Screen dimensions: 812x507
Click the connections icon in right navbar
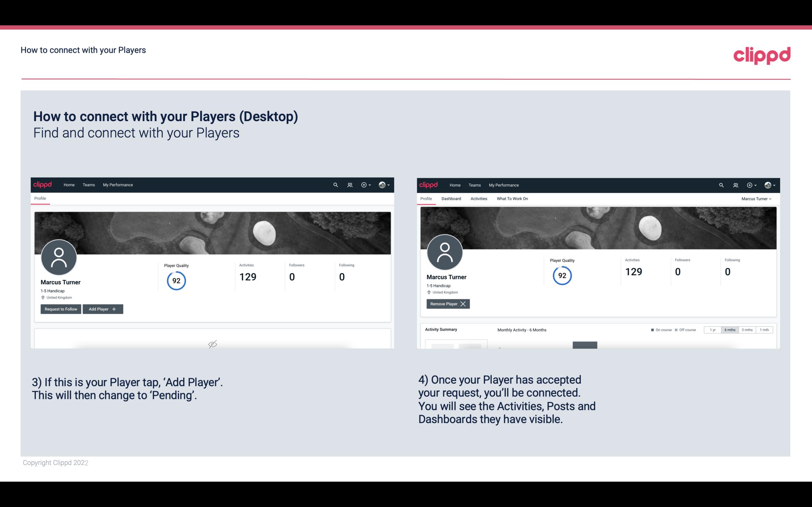pos(735,185)
